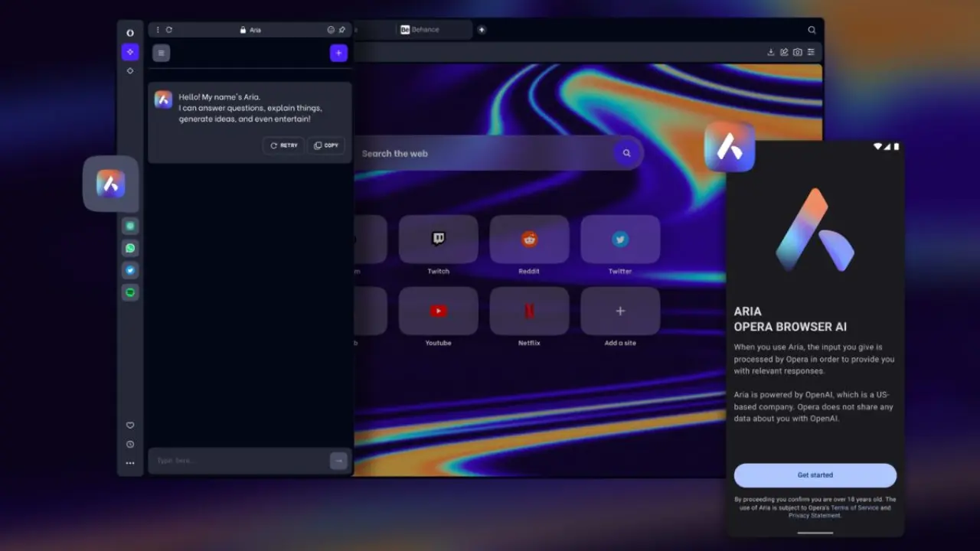Screen dimensions: 980x551
Task: Pin the Aria sidebar panel
Action: pyautogui.click(x=342, y=30)
